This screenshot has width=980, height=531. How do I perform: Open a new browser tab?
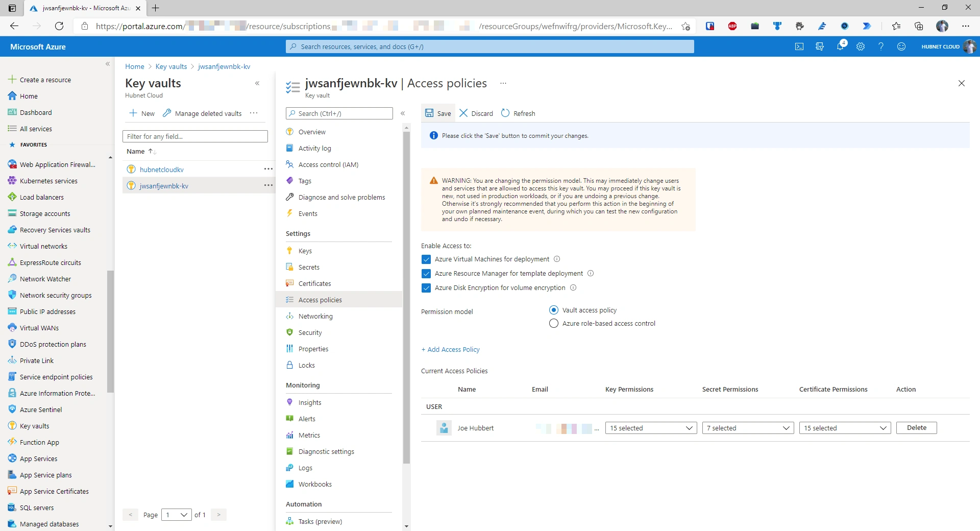[156, 8]
